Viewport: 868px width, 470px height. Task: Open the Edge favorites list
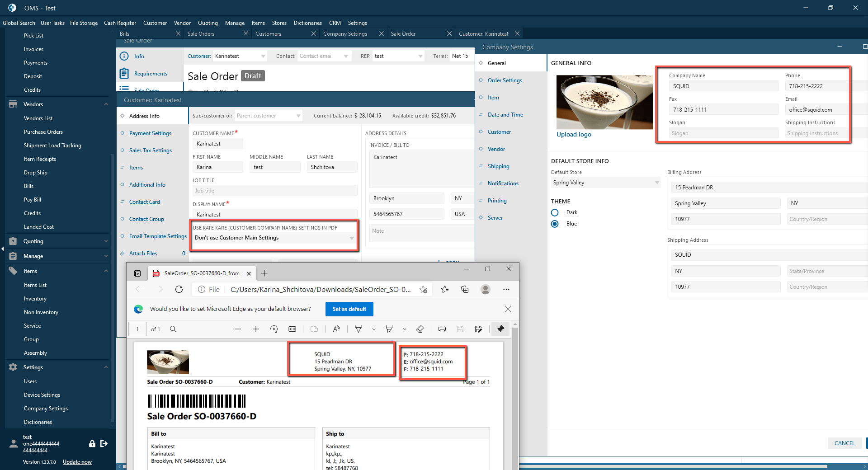tap(445, 289)
